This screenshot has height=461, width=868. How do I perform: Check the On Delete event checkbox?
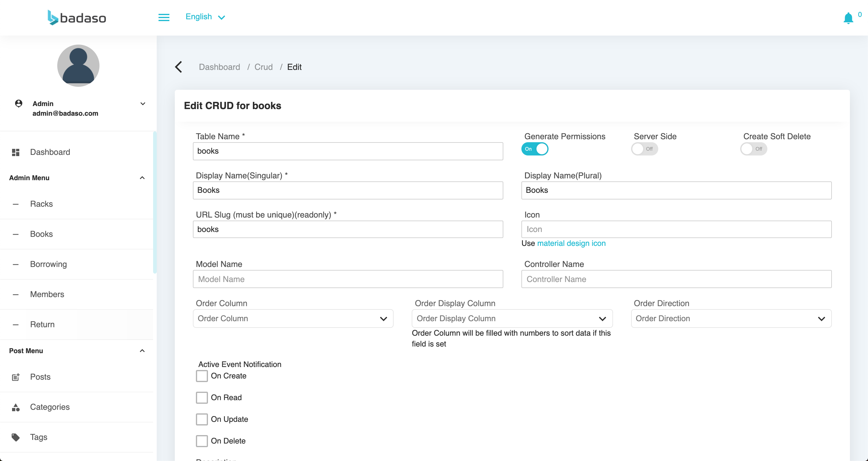pyautogui.click(x=202, y=441)
